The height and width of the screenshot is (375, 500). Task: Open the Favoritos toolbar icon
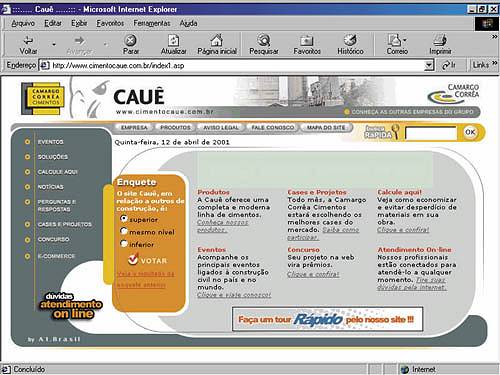point(307,41)
